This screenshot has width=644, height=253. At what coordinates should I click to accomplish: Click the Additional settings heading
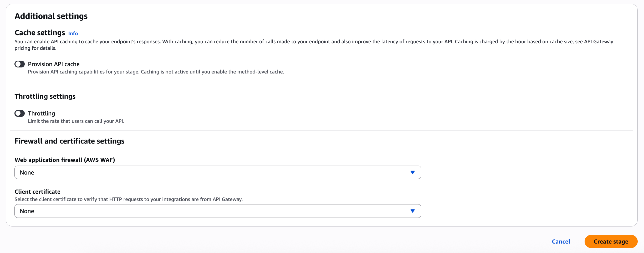[x=51, y=16]
